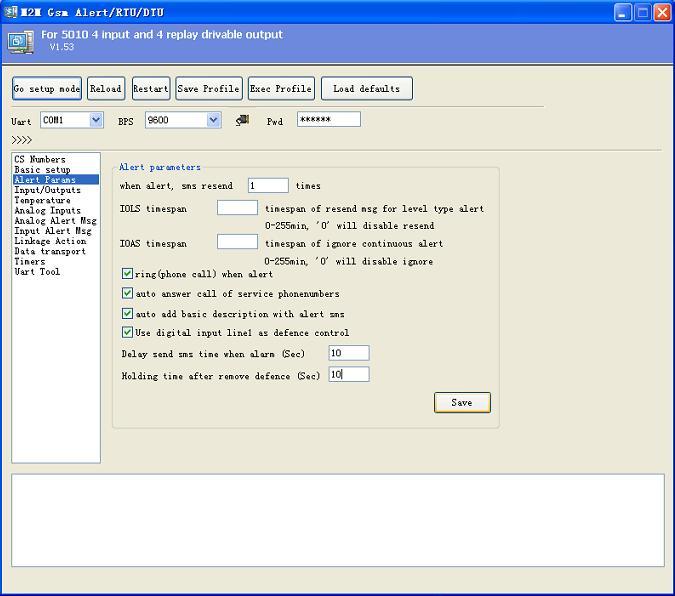Click the app icon in the title bar
This screenshot has width=675, height=596.
point(10,12)
